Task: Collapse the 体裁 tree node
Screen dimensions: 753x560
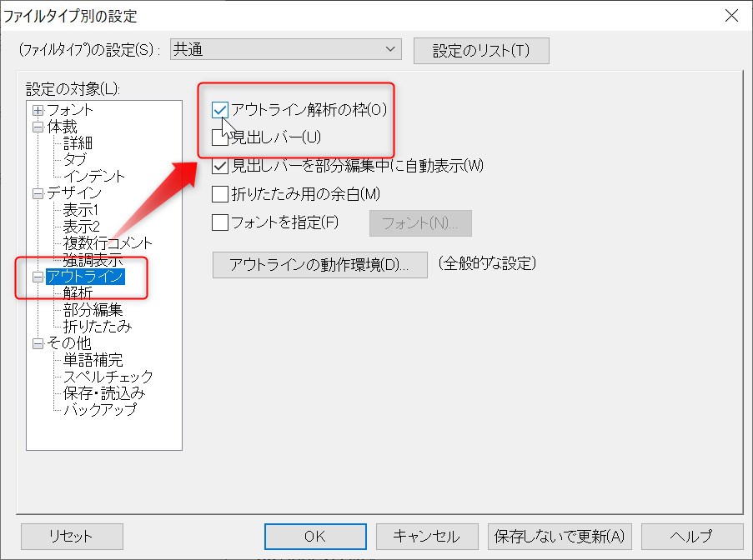Action: pyautogui.click(x=38, y=127)
